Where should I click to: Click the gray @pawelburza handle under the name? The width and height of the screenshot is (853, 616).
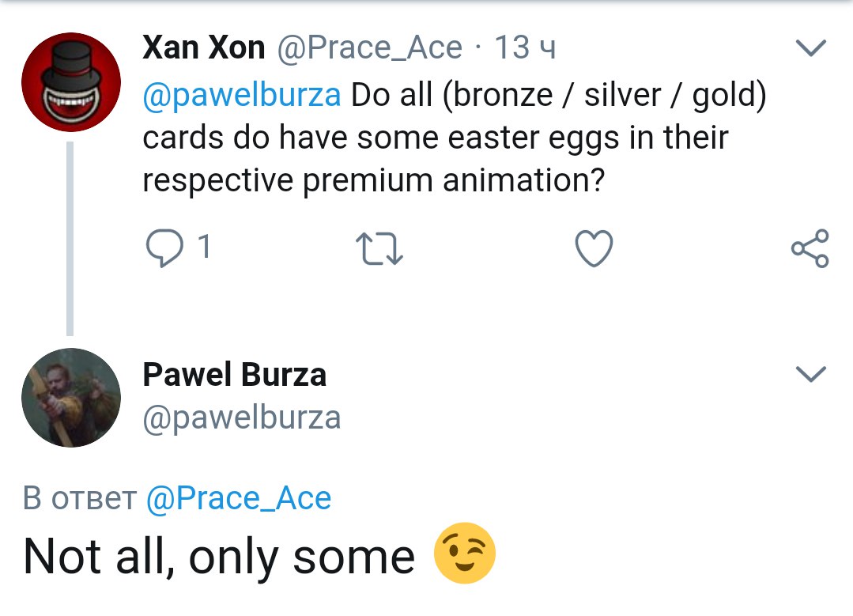(242, 418)
